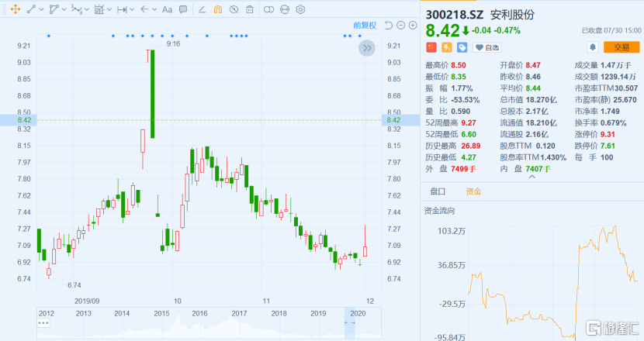This screenshot has height=341, width=644.
Task: Select the range measurement tool
Action: coord(122,9)
